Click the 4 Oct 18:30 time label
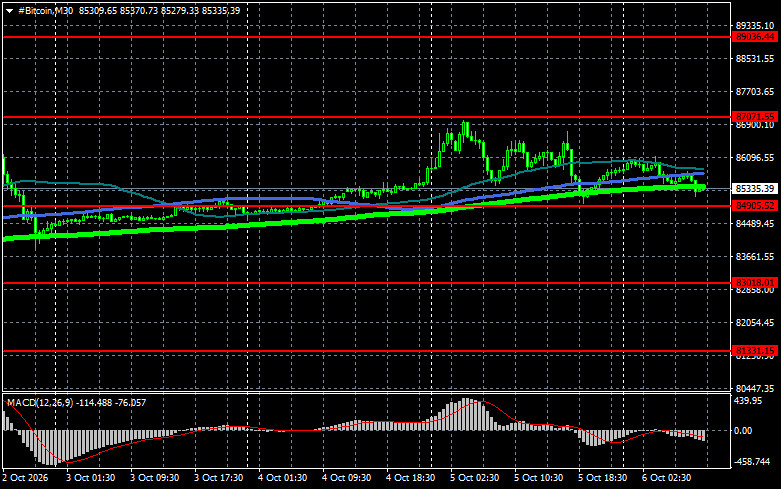Image resolution: width=781 pixels, height=489 pixels. tap(410, 478)
